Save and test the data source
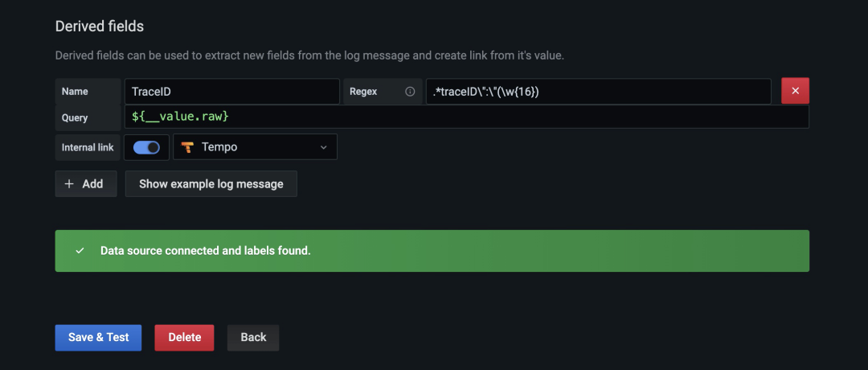 click(x=99, y=337)
